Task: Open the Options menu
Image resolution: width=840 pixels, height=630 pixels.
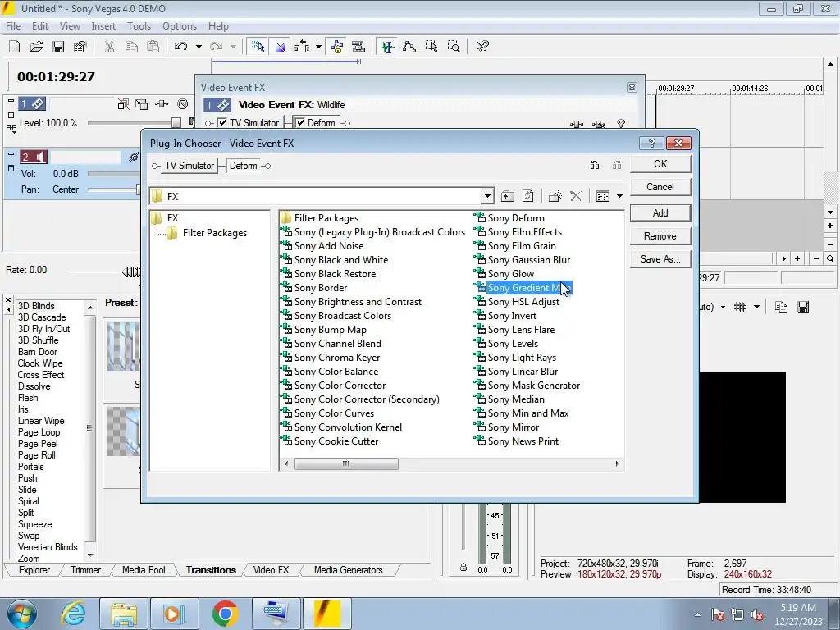Action: click(x=180, y=26)
